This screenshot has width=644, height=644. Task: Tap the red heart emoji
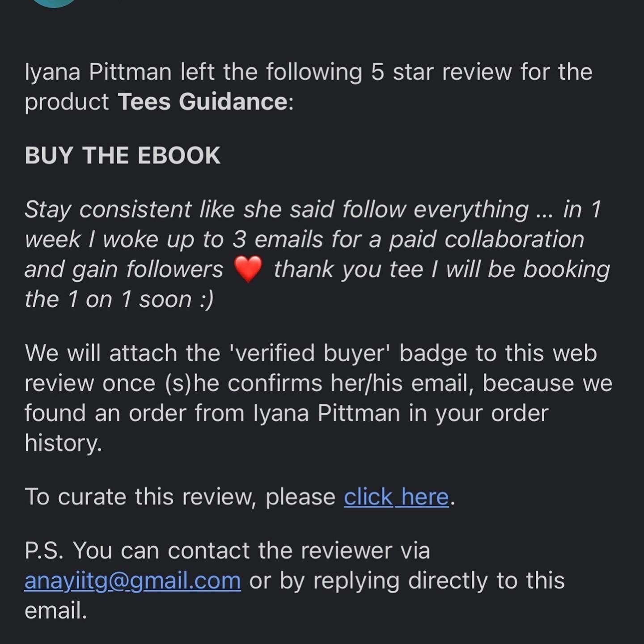[x=248, y=270]
